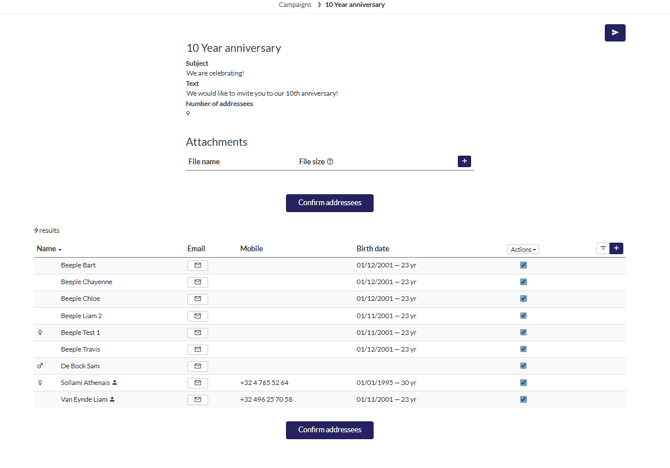Click the Email column header
670x468 pixels.
tap(196, 249)
